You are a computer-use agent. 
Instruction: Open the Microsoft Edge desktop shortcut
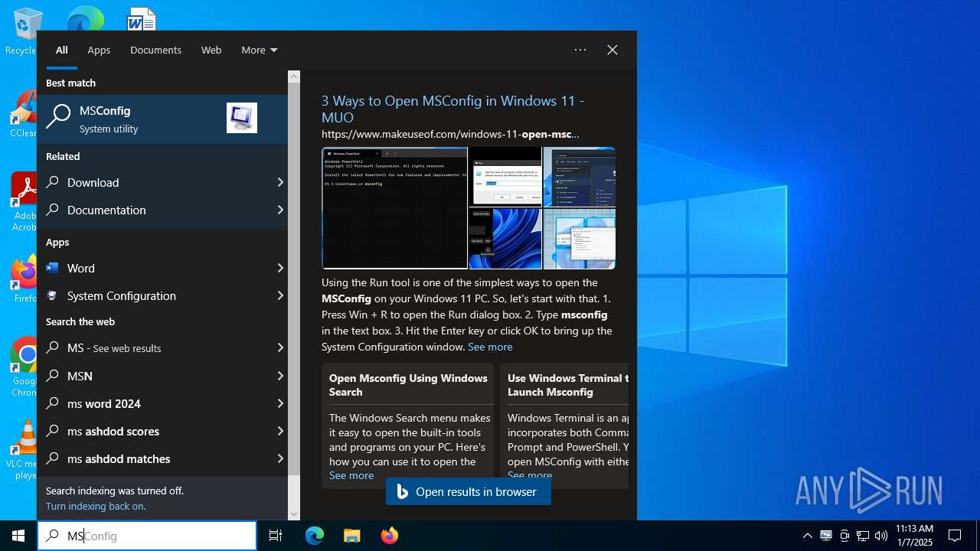(85, 17)
